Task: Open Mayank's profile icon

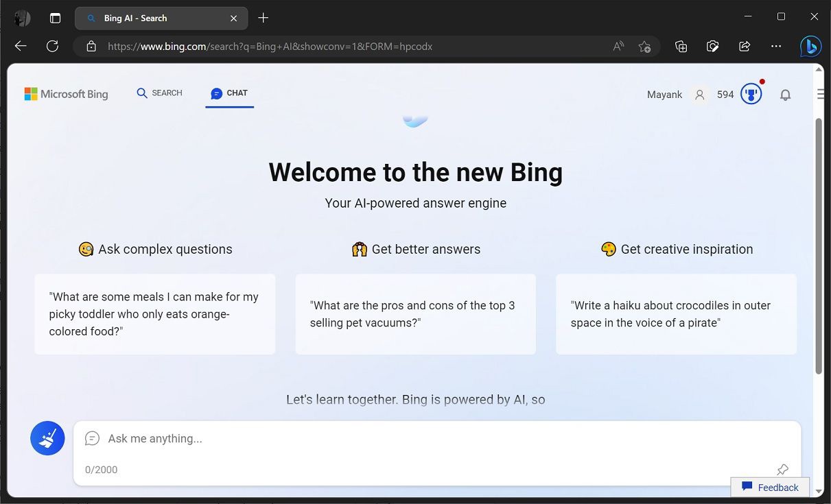Action: [699, 95]
